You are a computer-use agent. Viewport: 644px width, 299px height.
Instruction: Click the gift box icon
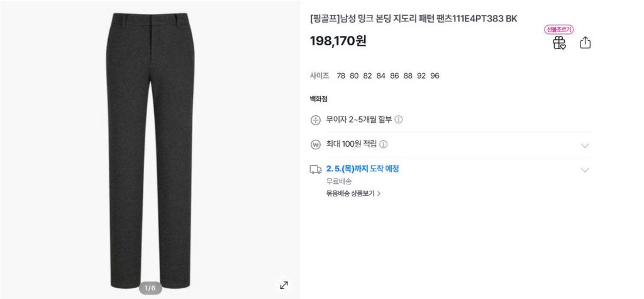point(559,43)
